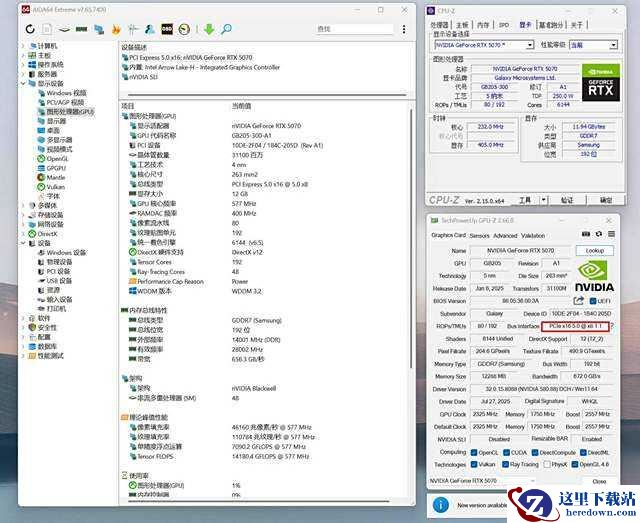Click the question mark beside Bus Interface
The height and width of the screenshot is (523, 640).
pyautogui.click(x=612, y=326)
